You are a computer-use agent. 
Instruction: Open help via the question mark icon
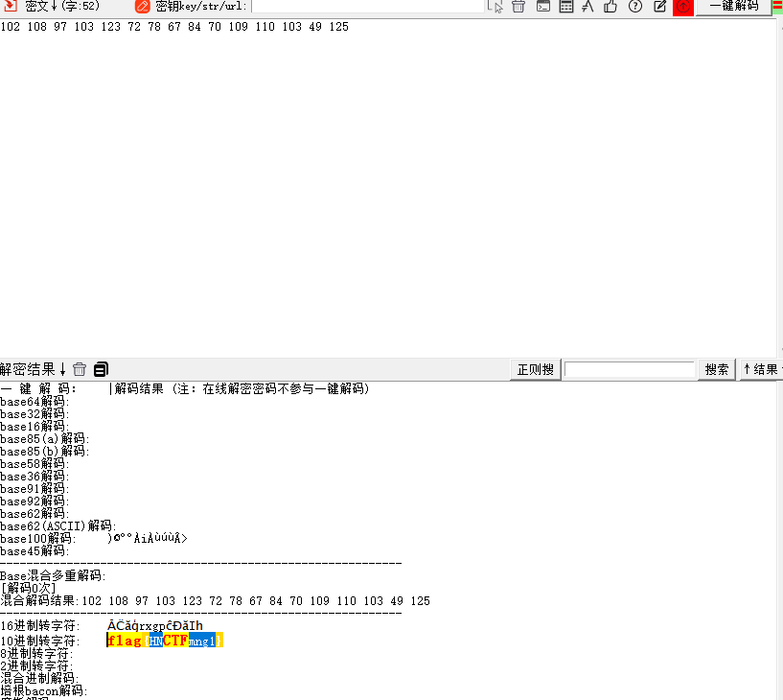633,7
